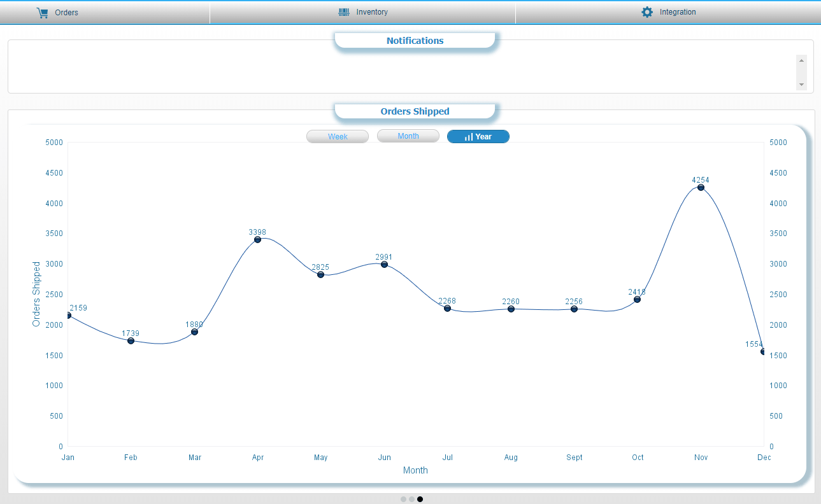This screenshot has width=821, height=504.
Task: Click the Mar data point 1880
Action: click(x=194, y=332)
